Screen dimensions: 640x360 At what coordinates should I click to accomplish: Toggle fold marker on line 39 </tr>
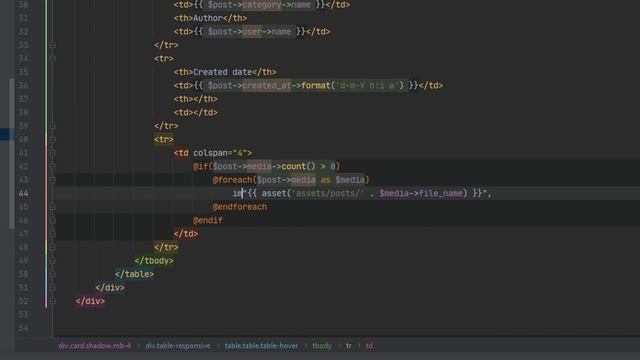(x=52, y=126)
